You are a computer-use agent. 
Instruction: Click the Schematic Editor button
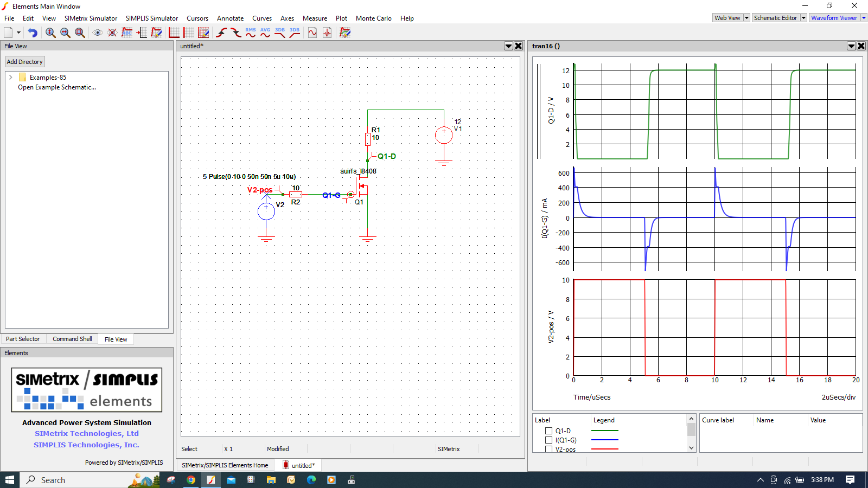coord(776,18)
